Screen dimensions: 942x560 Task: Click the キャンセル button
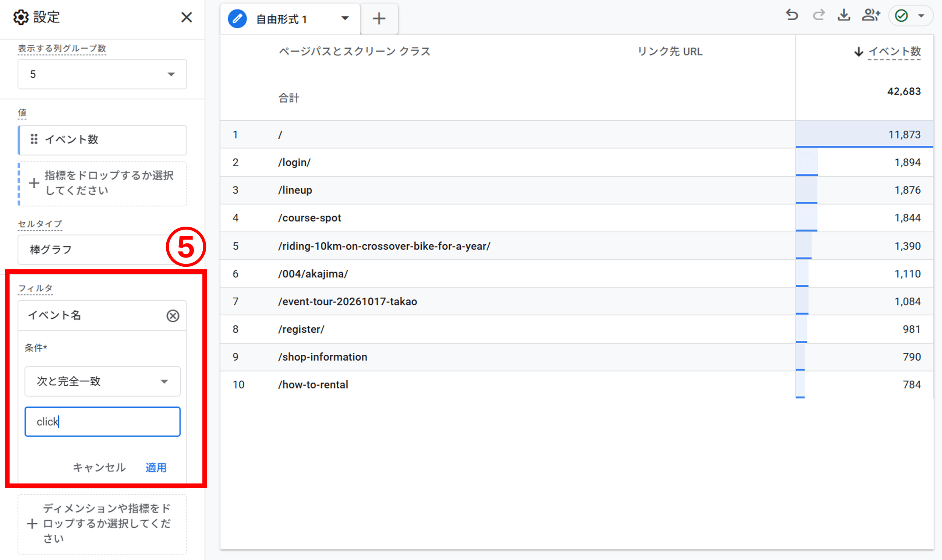click(99, 468)
